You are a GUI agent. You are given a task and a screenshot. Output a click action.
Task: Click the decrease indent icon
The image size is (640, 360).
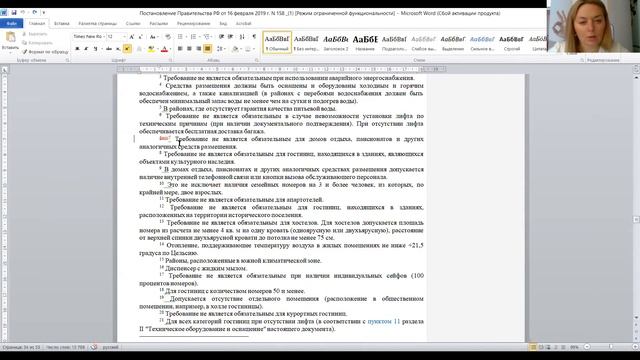coord(222,37)
